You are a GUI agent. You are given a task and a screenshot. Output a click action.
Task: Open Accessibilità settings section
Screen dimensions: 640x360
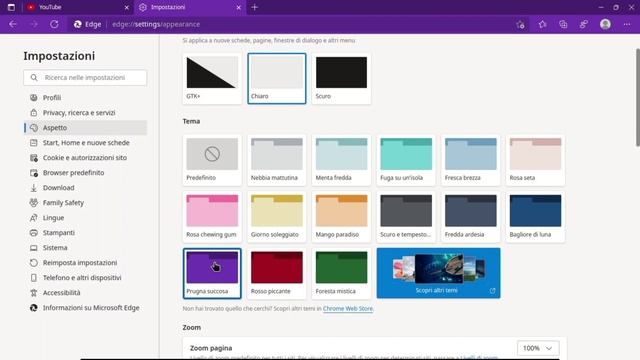coord(85,293)
